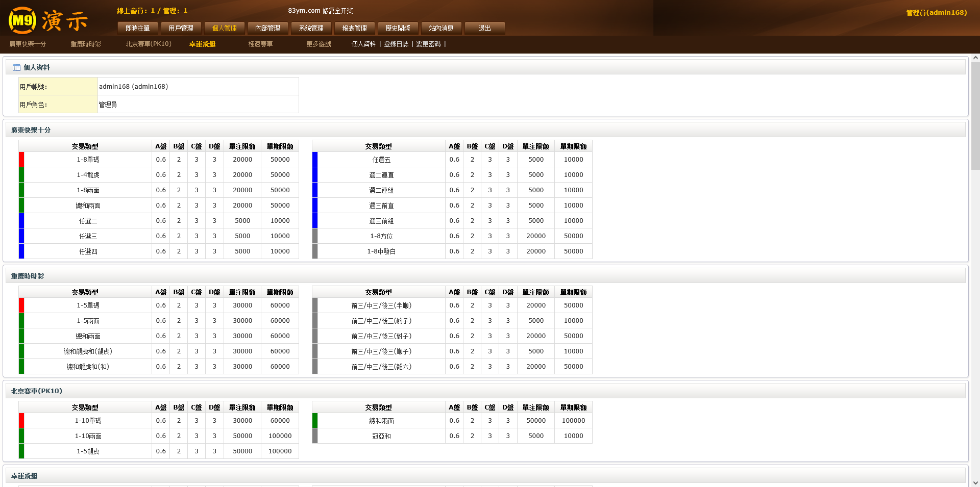Log out using the 退出 button

click(x=485, y=28)
